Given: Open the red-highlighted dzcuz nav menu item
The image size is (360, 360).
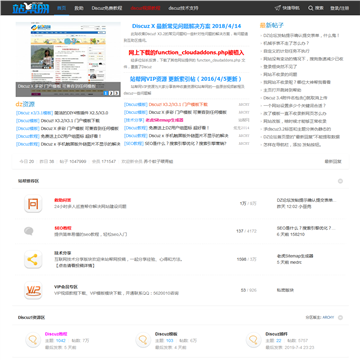Looking at the screenshot, I should 145,8.
